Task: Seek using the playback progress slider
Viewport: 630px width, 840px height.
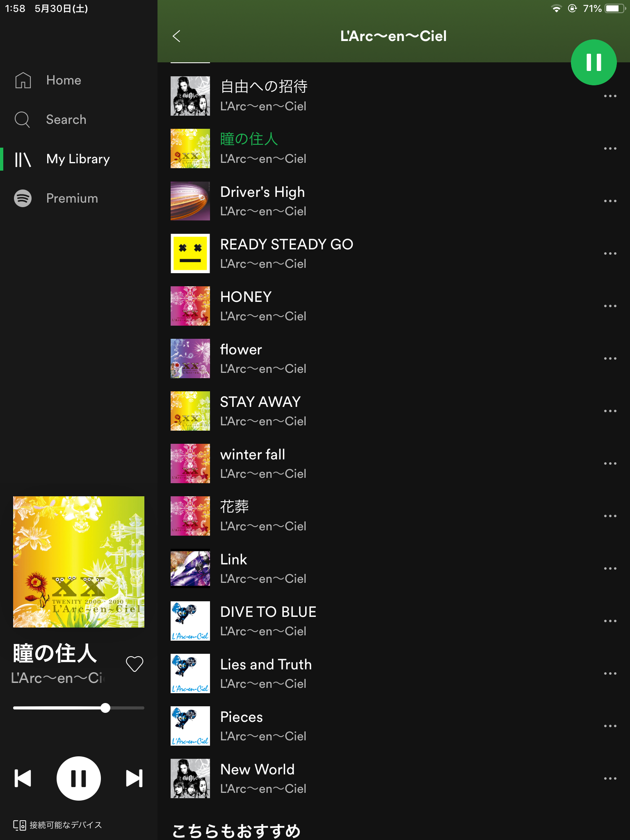Action: 79,708
